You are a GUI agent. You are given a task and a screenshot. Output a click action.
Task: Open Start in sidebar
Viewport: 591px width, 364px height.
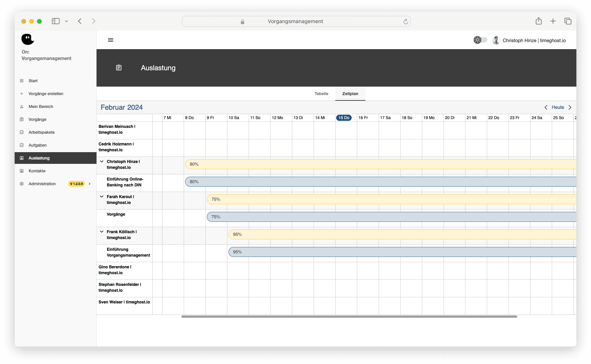tap(56, 81)
